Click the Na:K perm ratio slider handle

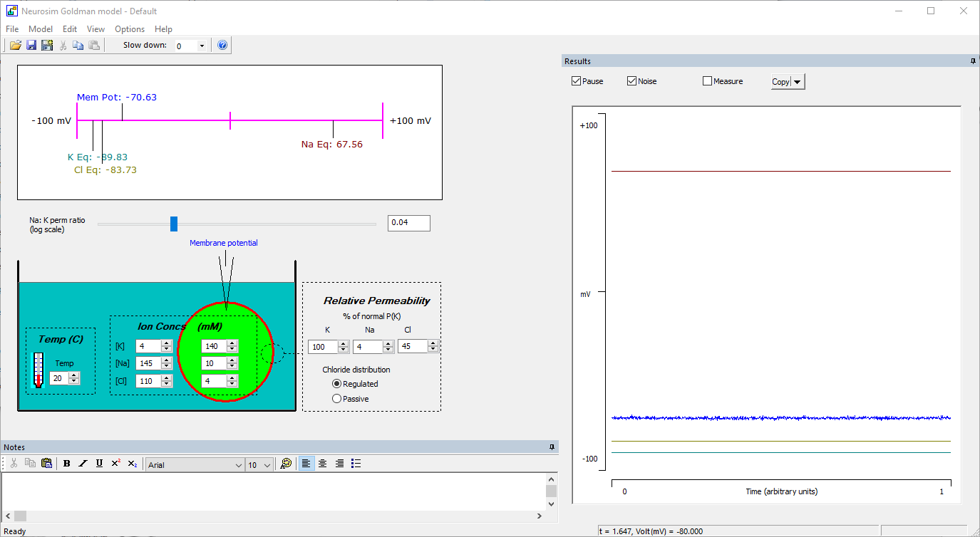tap(174, 224)
